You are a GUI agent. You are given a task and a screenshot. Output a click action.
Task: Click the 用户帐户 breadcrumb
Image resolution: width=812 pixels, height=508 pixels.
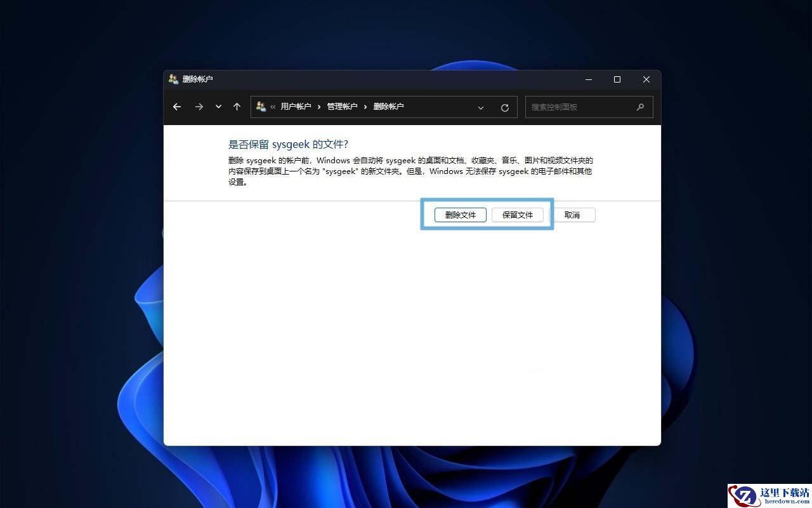[296, 107]
